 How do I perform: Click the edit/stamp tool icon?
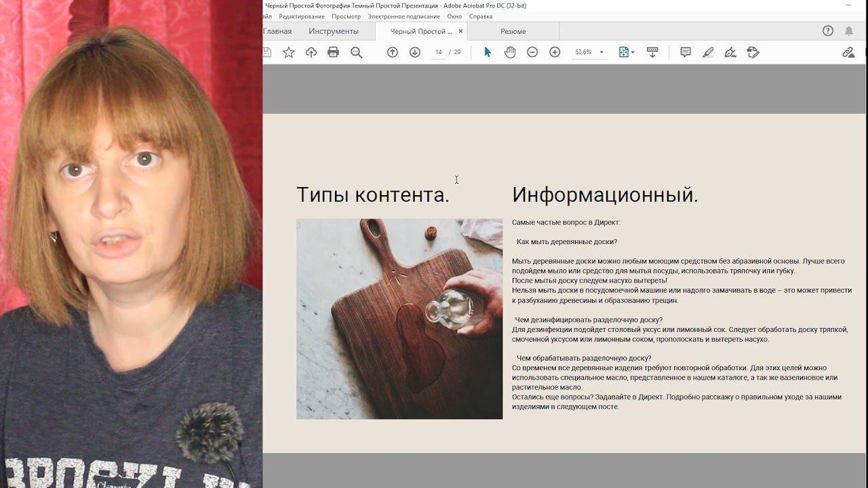753,52
